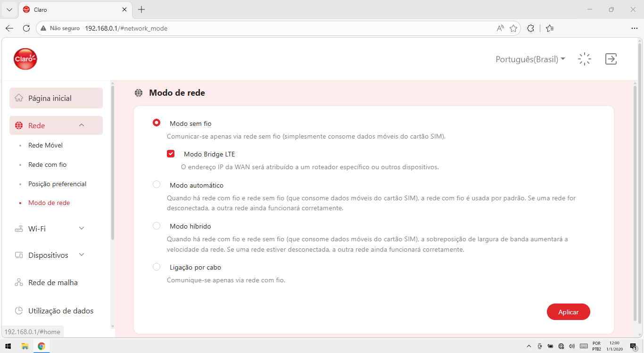Select the Modo híbrido radio button
Viewport: 644px width, 353px height.
(x=157, y=226)
